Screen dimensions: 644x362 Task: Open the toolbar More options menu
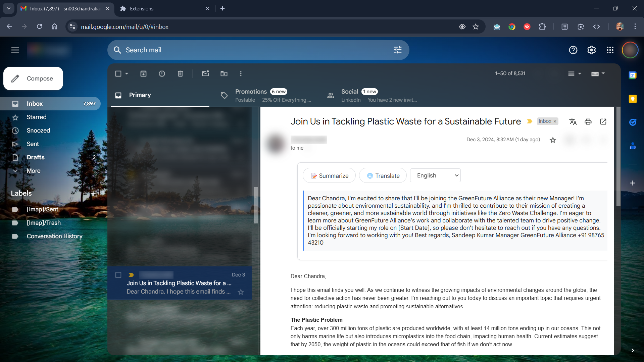(241, 73)
